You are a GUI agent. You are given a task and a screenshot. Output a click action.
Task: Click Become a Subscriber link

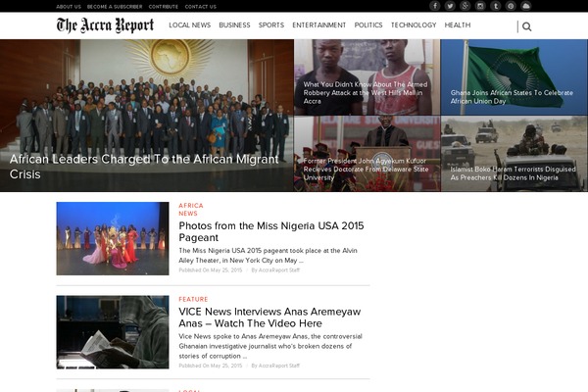click(115, 7)
